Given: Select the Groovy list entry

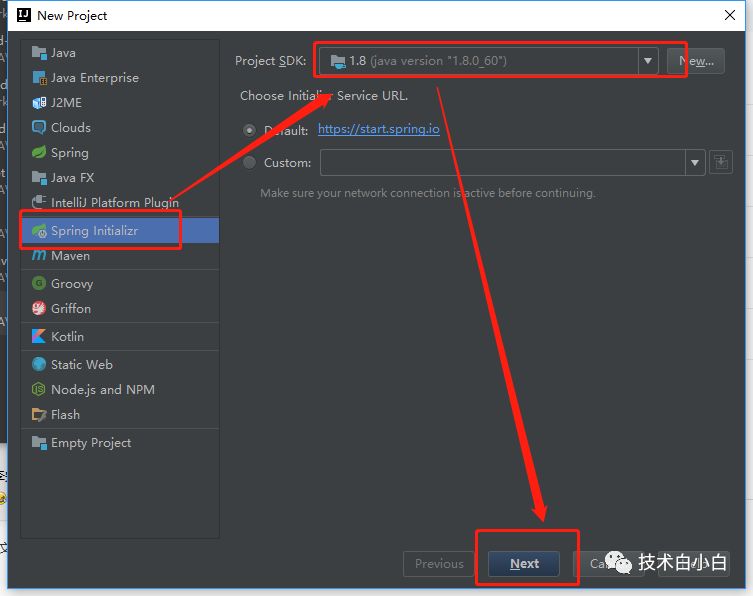Looking at the screenshot, I should tap(120, 283).
